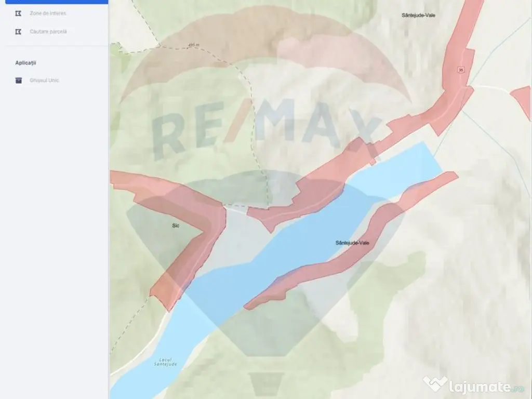Image resolution: width=532 pixels, height=399 pixels.
Task: Select the Zone de interes menu entry
Action: click(47, 13)
